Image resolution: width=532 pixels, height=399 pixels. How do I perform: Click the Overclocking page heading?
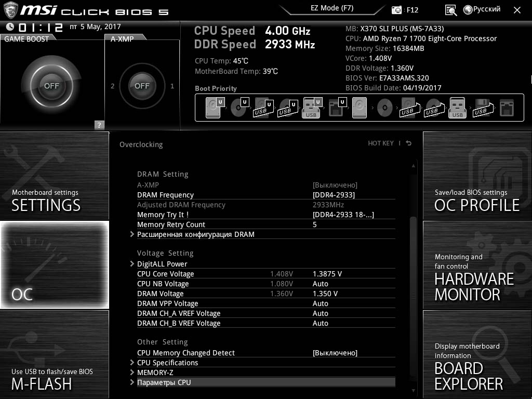[x=141, y=144]
